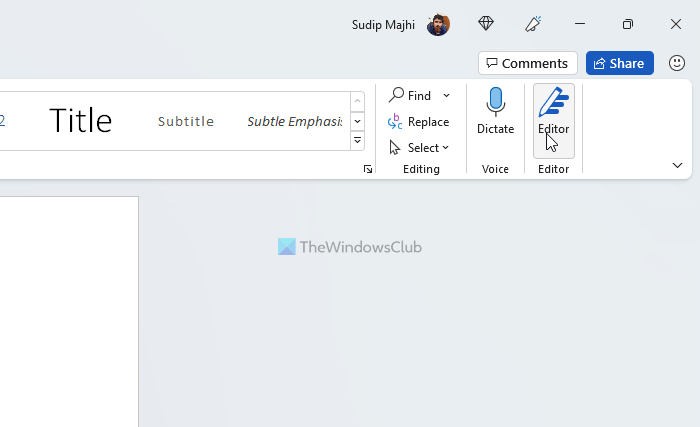Click the smiley feedback icon

click(677, 63)
